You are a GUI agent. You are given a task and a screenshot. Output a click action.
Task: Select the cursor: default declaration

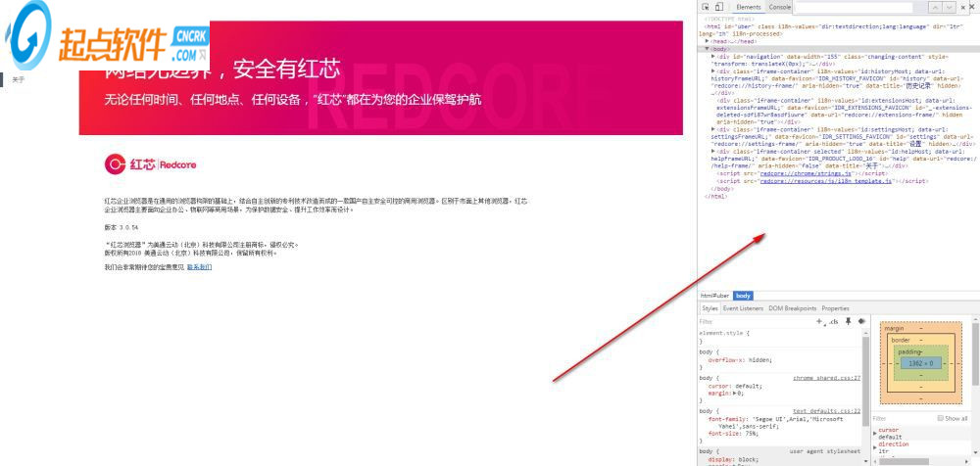tap(735, 386)
